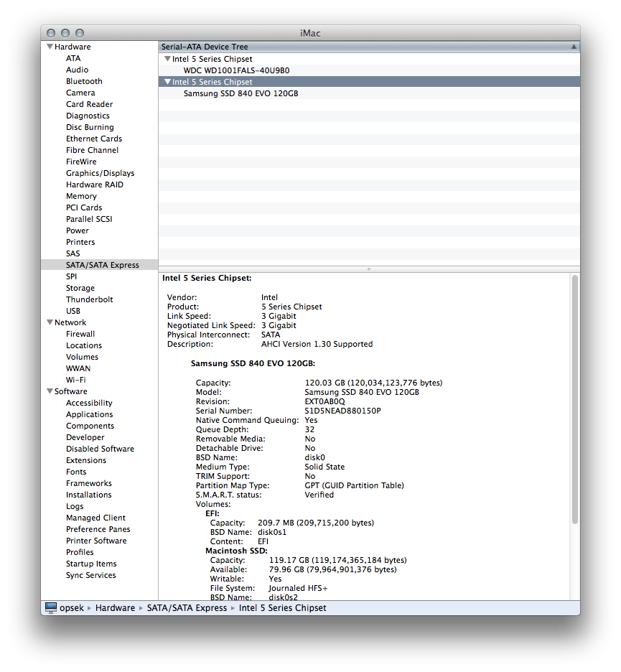Collapse the Software section triangle
Image resolution: width=621 pixels, height=672 pixels.
(x=50, y=391)
